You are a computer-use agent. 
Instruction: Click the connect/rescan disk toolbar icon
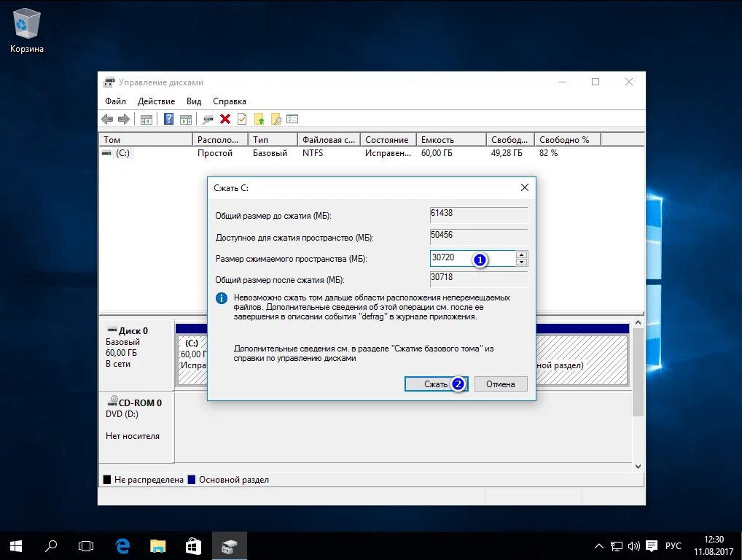pos(208,120)
